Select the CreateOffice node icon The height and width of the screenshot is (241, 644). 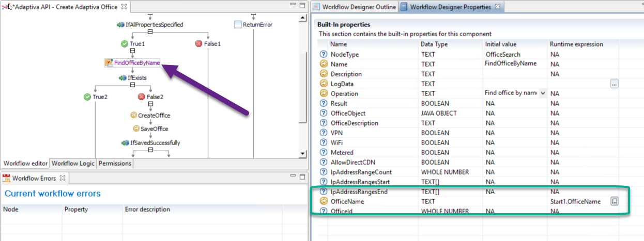[x=133, y=116]
